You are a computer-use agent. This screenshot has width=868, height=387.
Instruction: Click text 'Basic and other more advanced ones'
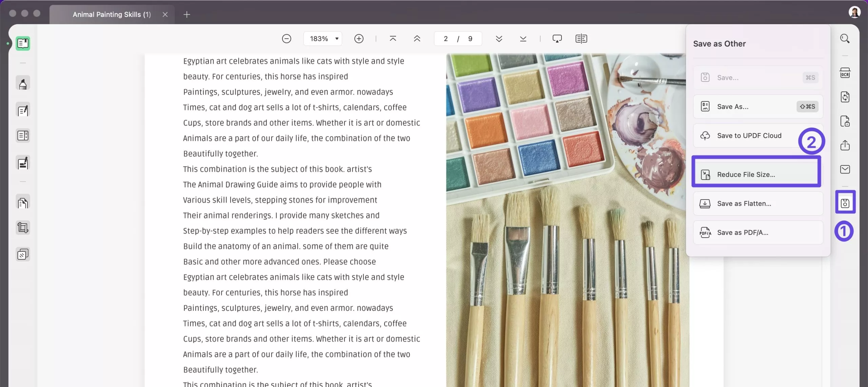(252, 262)
